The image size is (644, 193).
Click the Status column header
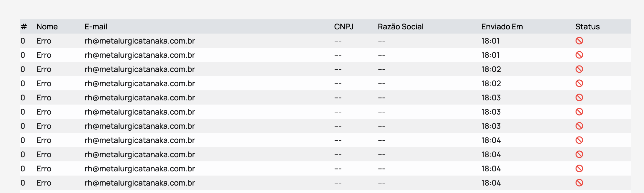[587, 27]
